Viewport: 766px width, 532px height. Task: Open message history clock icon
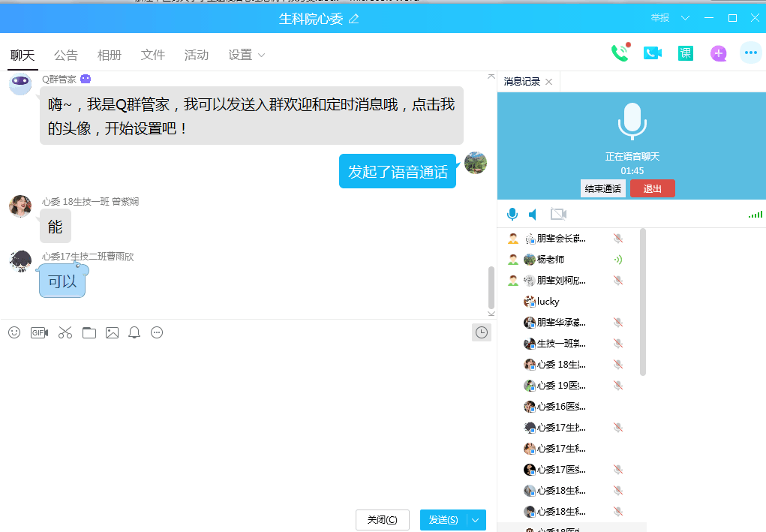tap(481, 332)
